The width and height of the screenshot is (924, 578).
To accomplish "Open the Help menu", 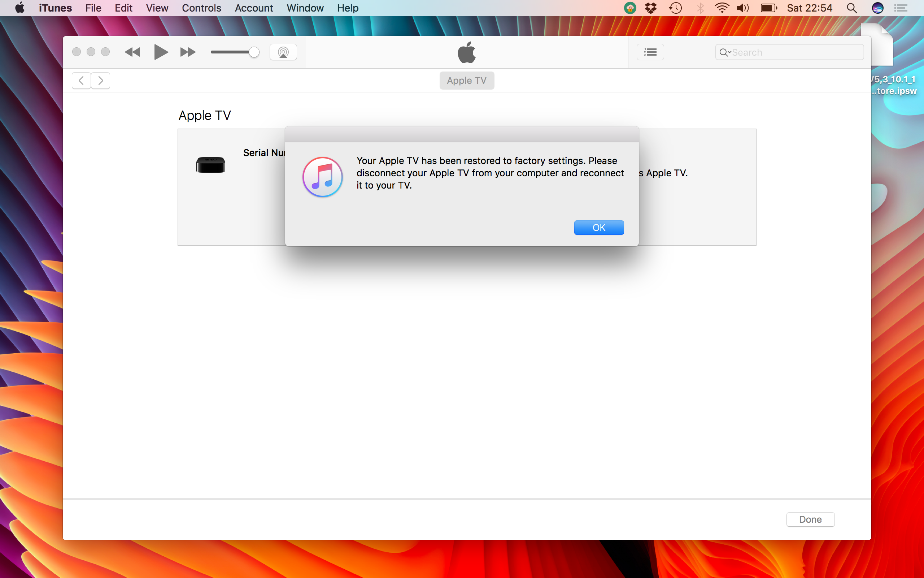I will (348, 8).
